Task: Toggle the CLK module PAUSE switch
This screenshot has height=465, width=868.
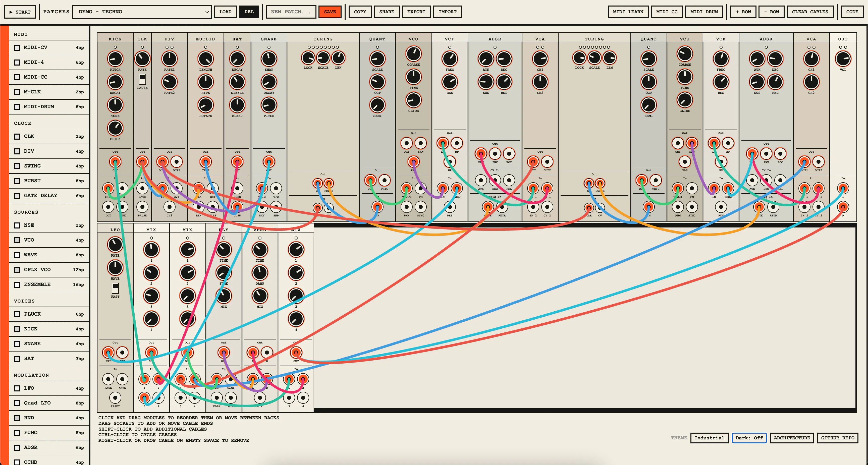Action: [x=142, y=80]
